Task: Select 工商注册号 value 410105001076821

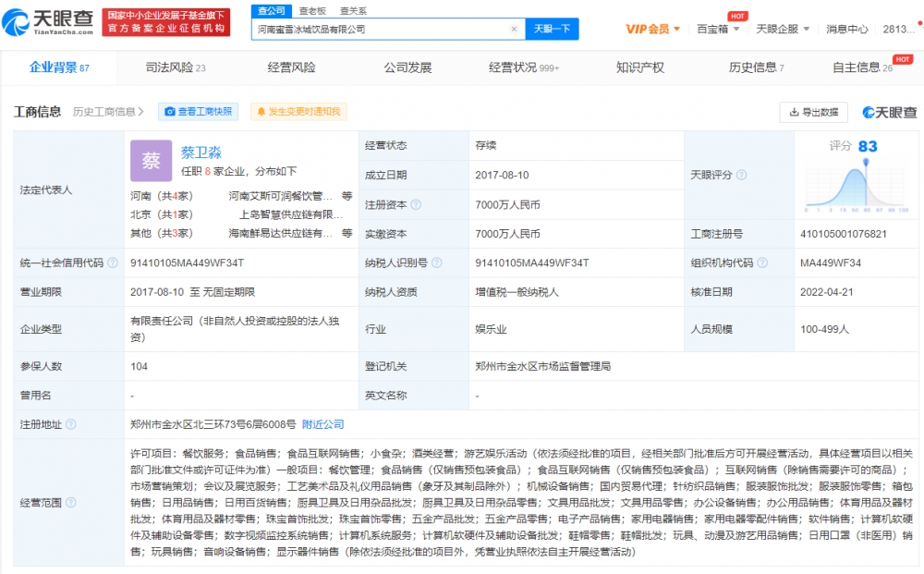Action: pos(844,234)
